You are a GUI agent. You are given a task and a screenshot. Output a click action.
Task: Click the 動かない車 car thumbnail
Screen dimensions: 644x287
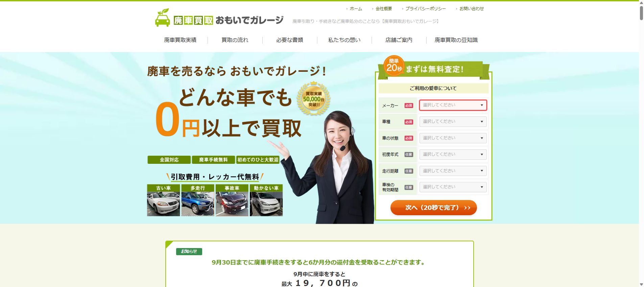(266, 200)
